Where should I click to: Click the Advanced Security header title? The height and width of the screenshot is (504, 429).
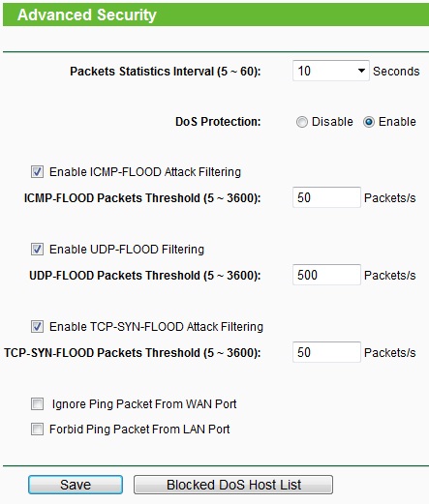click(x=87, y=15)
